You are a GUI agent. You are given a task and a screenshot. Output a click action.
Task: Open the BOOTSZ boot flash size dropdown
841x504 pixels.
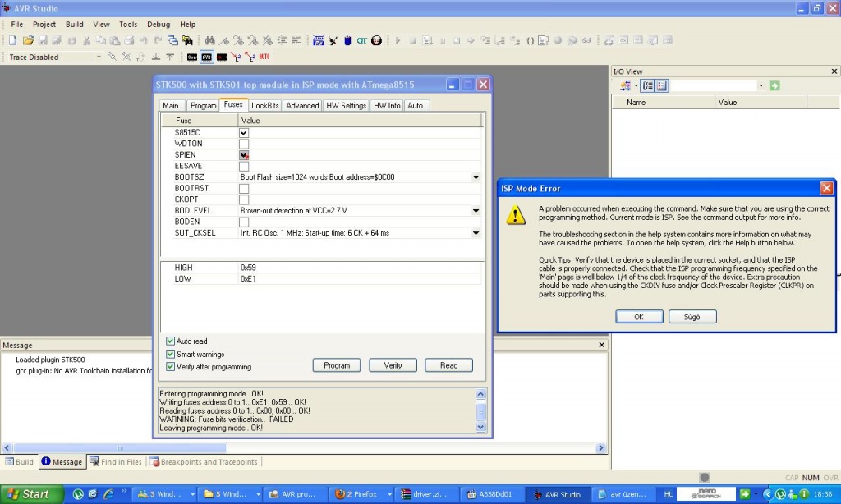(476, 177)
